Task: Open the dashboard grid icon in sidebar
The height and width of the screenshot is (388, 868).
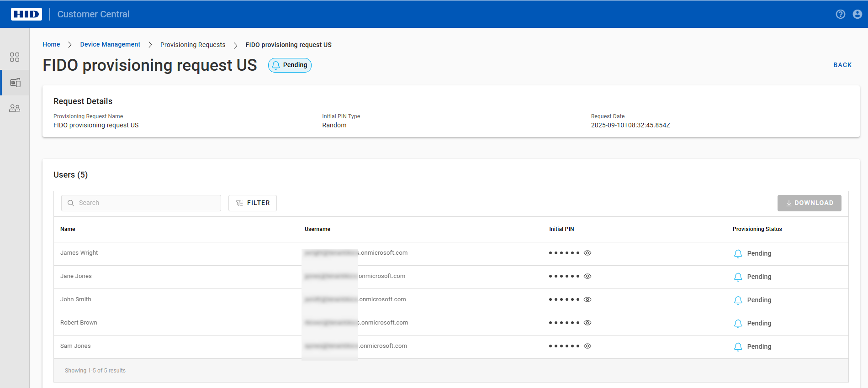Action: click(15, 57)
